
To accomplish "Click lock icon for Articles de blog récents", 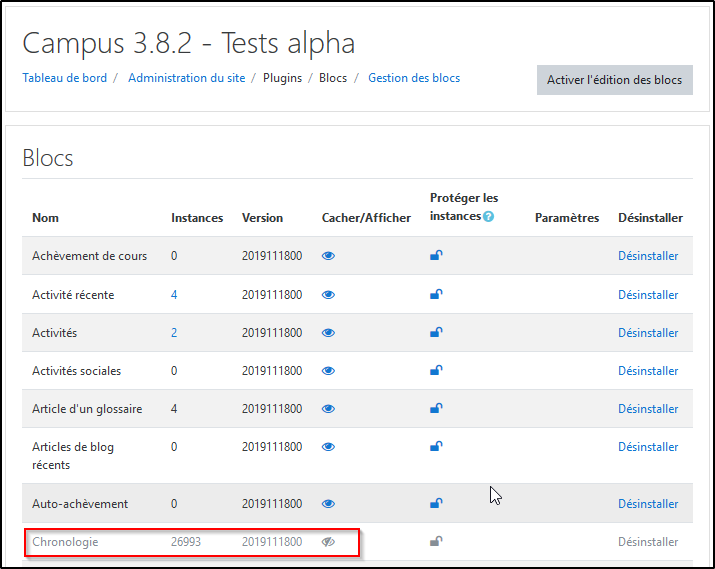I will tap(436, 446).
